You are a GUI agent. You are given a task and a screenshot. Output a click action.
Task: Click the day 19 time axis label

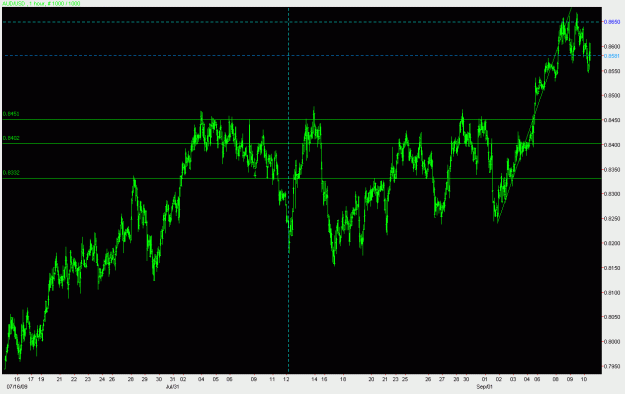[41, 379]
